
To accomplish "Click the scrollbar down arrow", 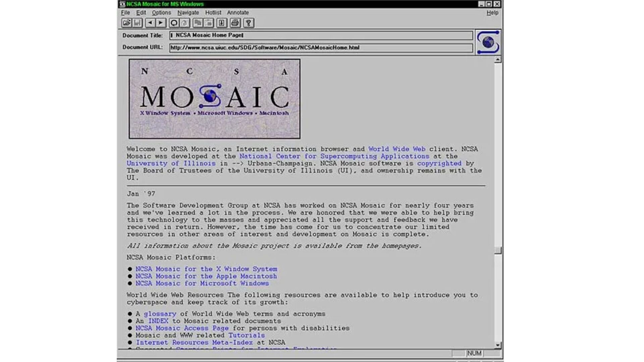I will [498, 345].
